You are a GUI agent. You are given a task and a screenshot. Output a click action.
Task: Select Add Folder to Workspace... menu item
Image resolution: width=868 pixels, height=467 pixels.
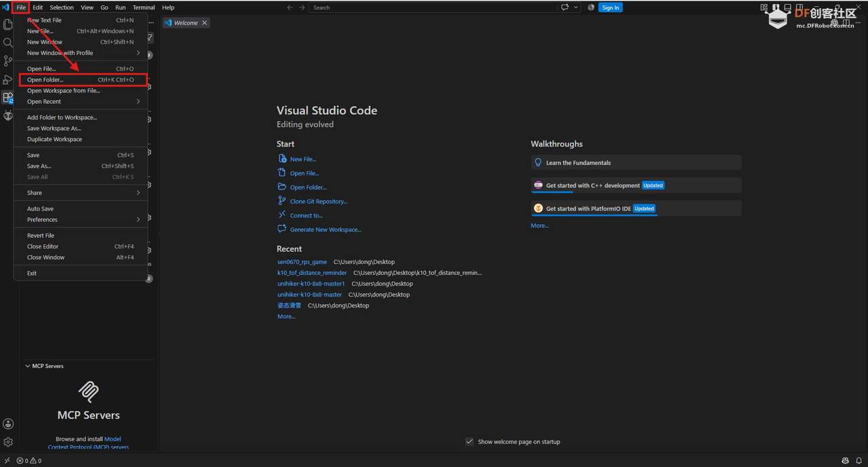click(81, 117)
